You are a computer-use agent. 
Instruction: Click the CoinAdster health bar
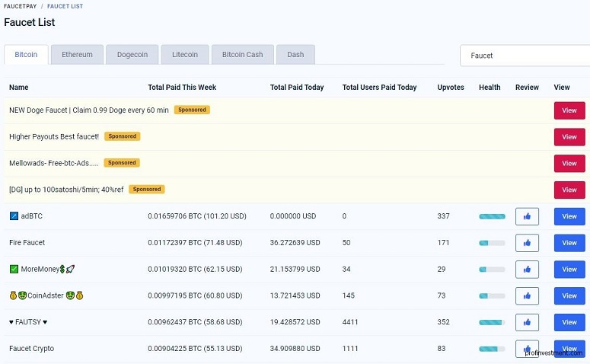point(492,296)
